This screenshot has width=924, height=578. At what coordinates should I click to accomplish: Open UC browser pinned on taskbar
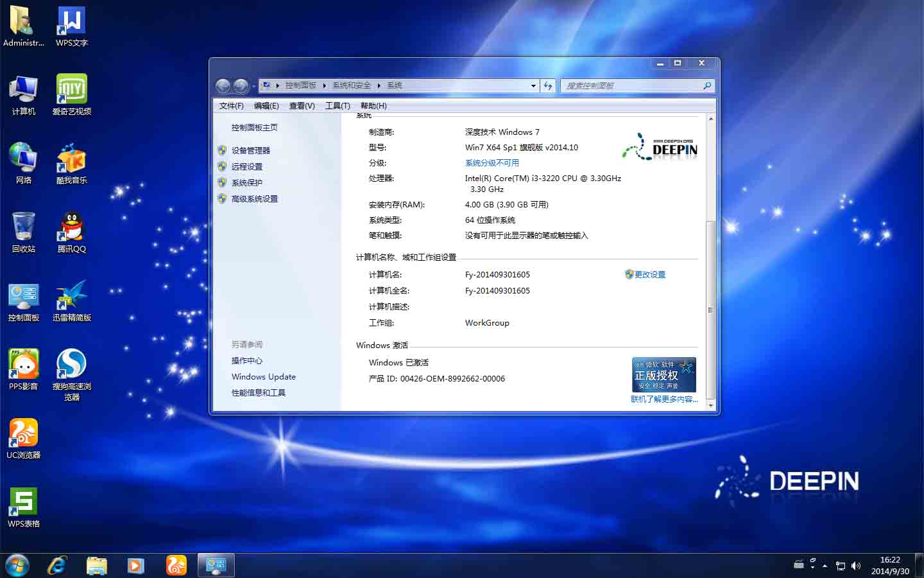point(176,565)
